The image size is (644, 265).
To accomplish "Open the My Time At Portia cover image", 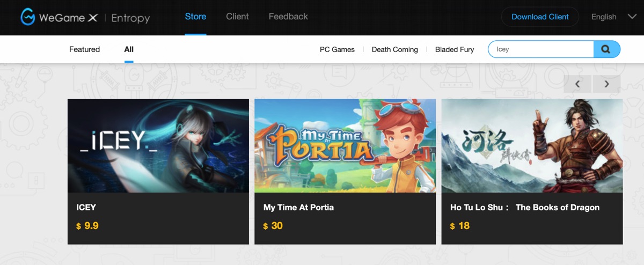I will (x=345, y=145).
